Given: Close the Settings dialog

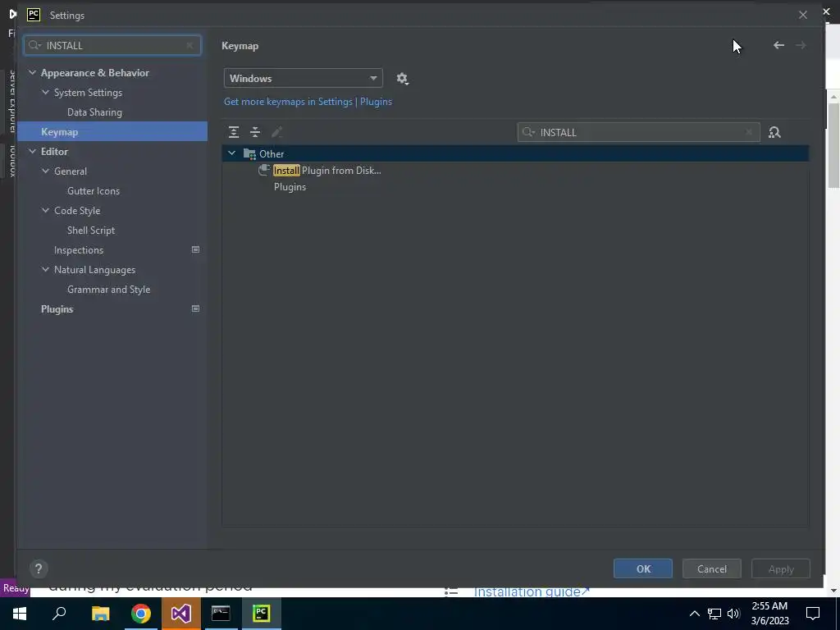Looking at the screenshot, I should (x=802, y=15).
